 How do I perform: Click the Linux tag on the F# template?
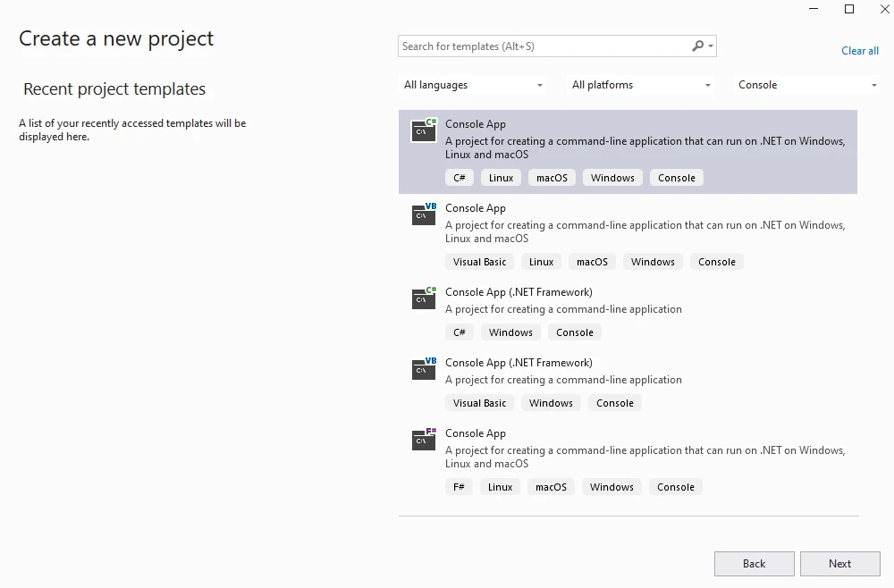coord(500,487)
